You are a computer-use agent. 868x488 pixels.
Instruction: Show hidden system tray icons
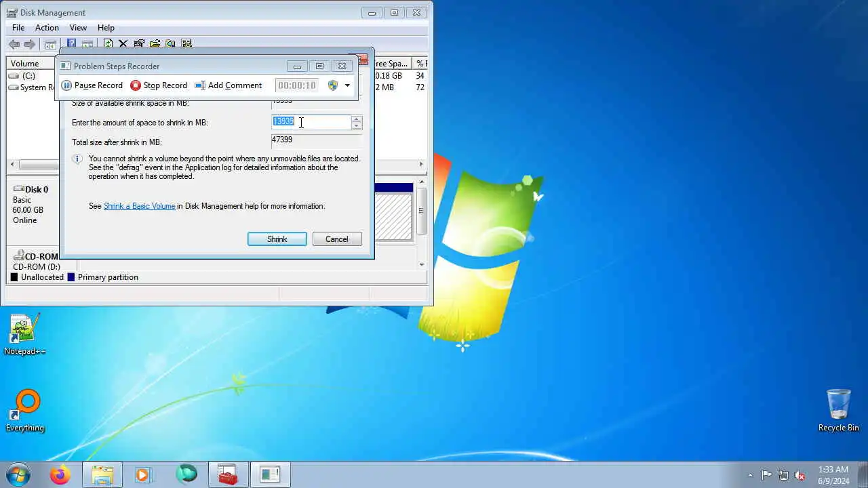(750, 476)
